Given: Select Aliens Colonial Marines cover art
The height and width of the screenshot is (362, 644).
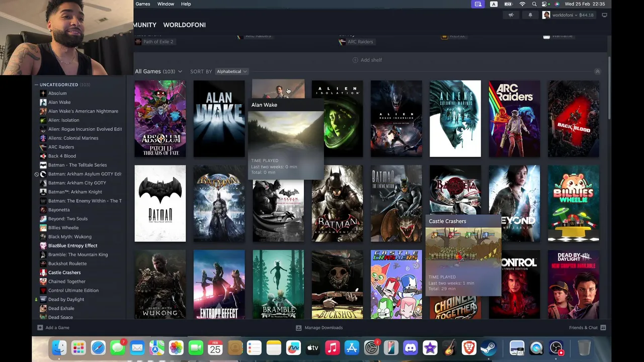Looking at the screenshot, I should click(455, 119).
